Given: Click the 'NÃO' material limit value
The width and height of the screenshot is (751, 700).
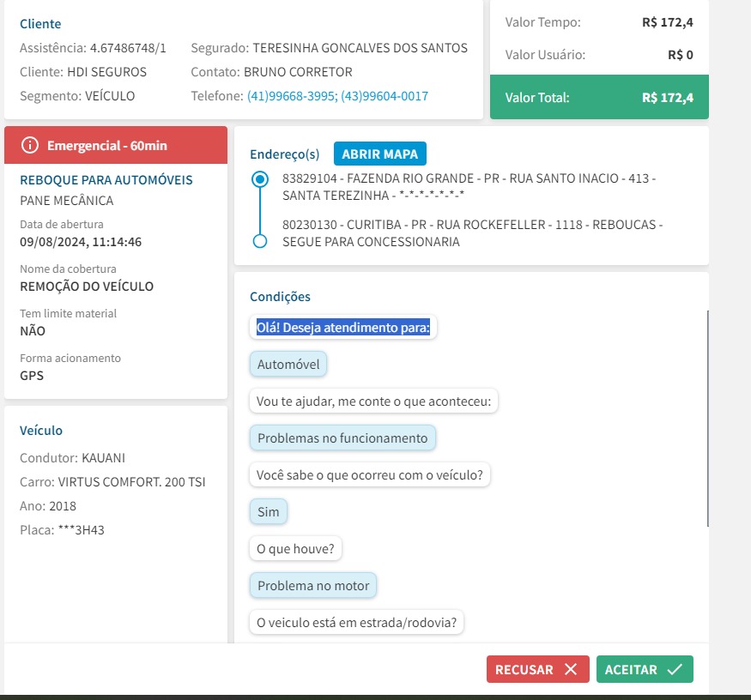Looking at the screenshot, I should tap(33, 331).
